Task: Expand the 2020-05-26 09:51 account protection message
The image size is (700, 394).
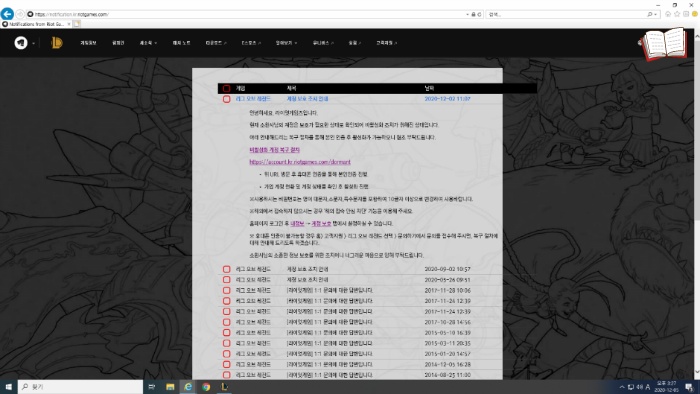Action: pyautogui.click(x=308, y=280)
